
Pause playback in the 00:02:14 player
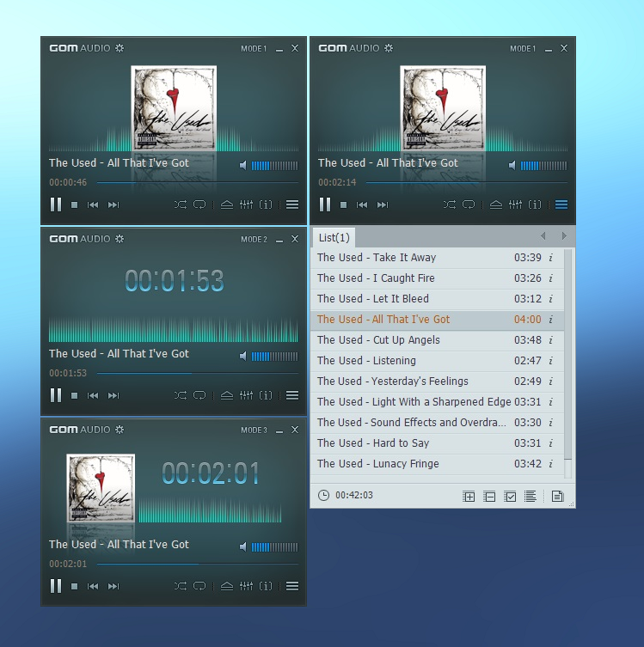325,204
